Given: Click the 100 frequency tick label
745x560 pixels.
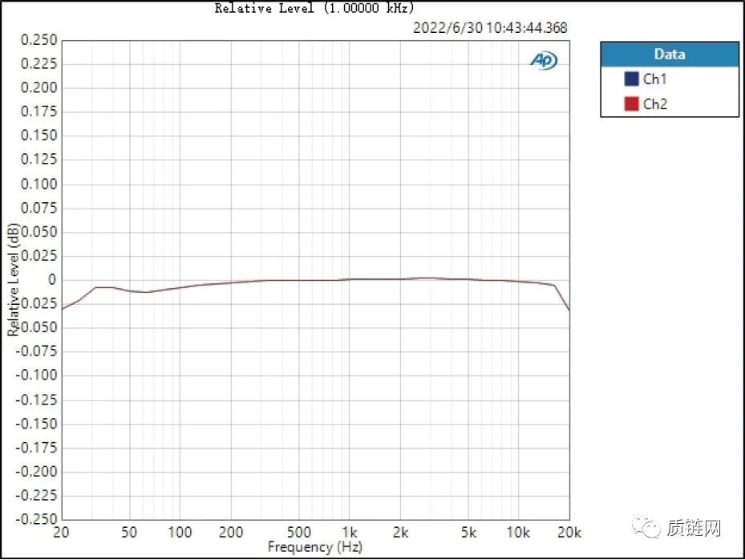Looking at the screenshot, I should pos(180,532).
